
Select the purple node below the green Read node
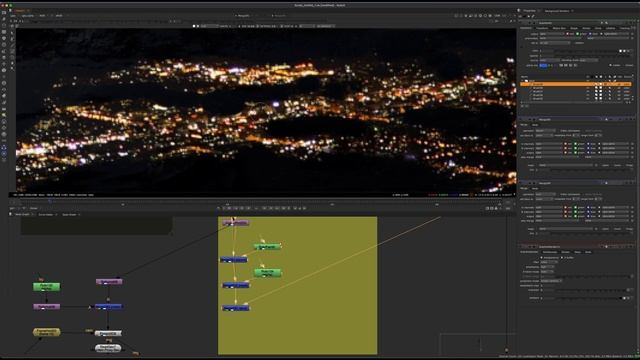tap(47, 307)
